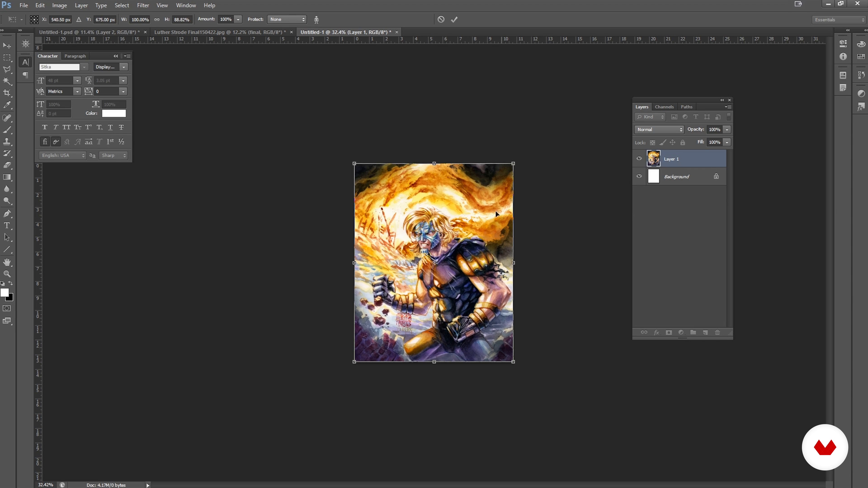Commit the transform with checkmark
The image size is (868, 488).
(454, 19)
